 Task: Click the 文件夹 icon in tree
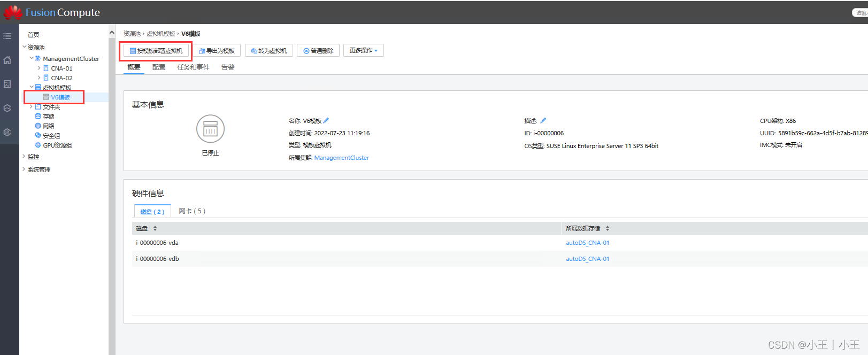pos(38,106)
